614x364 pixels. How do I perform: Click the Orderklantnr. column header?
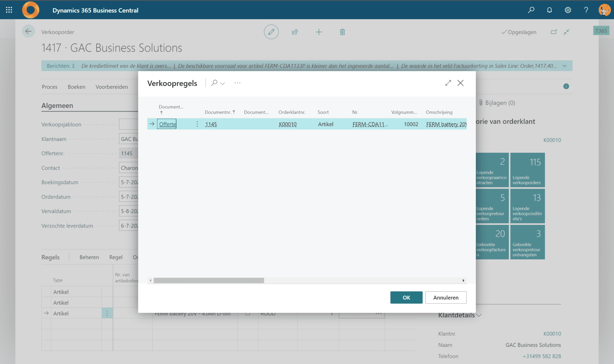[x=292, y=112]
